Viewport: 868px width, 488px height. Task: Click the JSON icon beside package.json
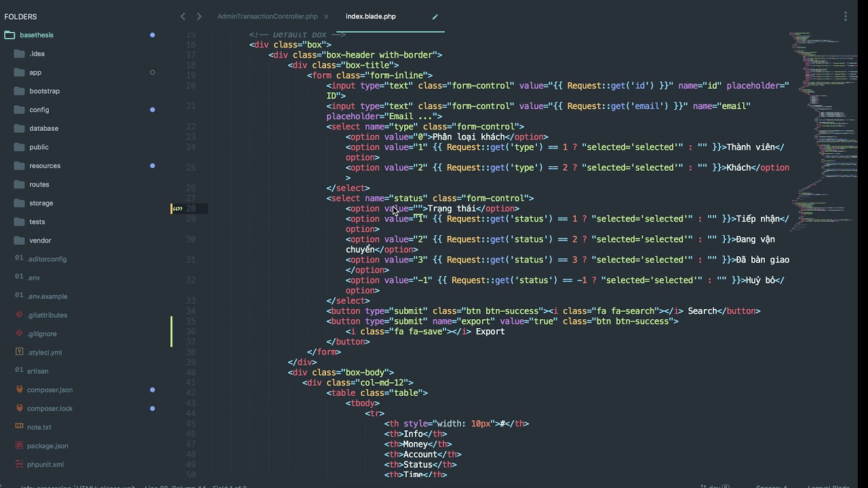click(x=19, y=446)
